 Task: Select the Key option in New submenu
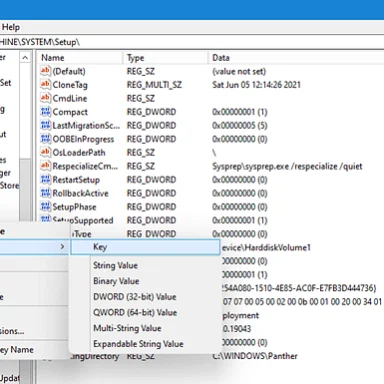pos(145,247)
